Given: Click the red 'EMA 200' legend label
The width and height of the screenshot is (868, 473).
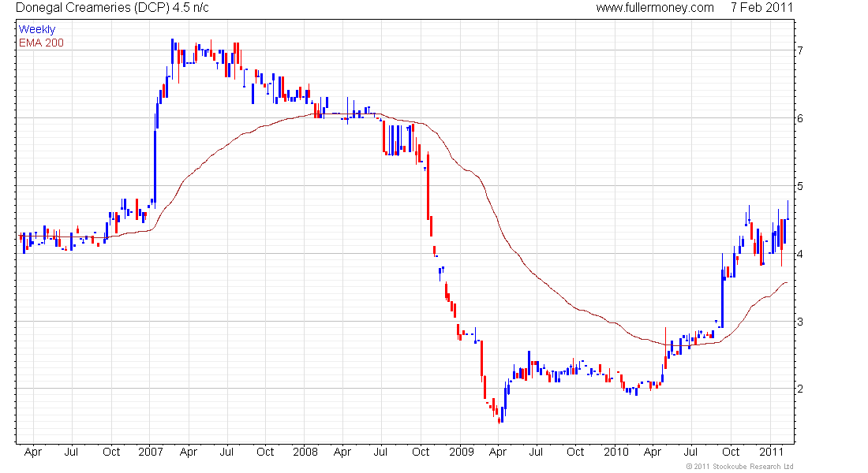Looking at the screenshot, I should coord(42,43).
